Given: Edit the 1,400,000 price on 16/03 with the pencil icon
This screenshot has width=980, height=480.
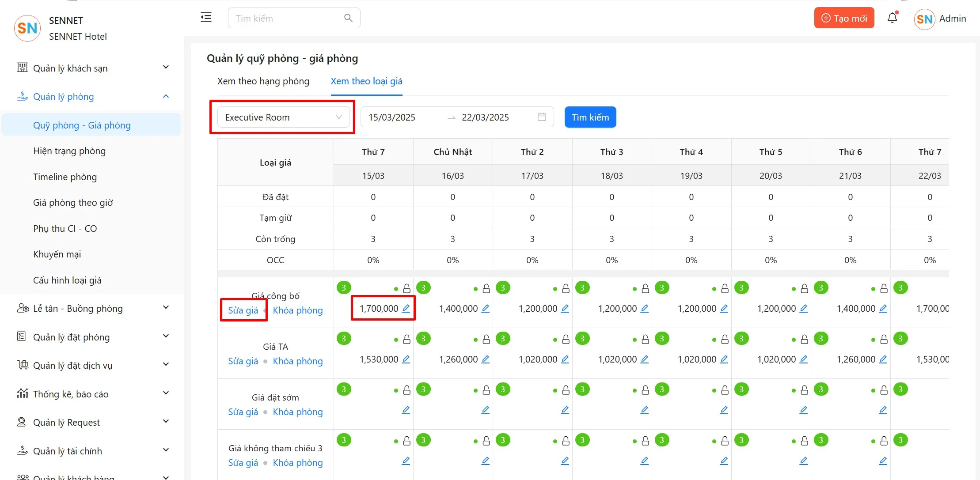Looking at the screenshot, I should 485,308.
